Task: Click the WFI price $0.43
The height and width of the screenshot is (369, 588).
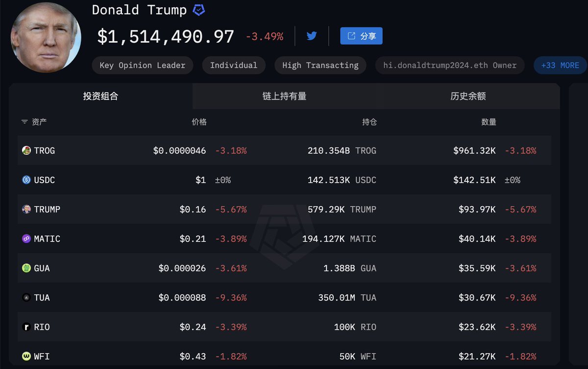Action: pos(193,356)
